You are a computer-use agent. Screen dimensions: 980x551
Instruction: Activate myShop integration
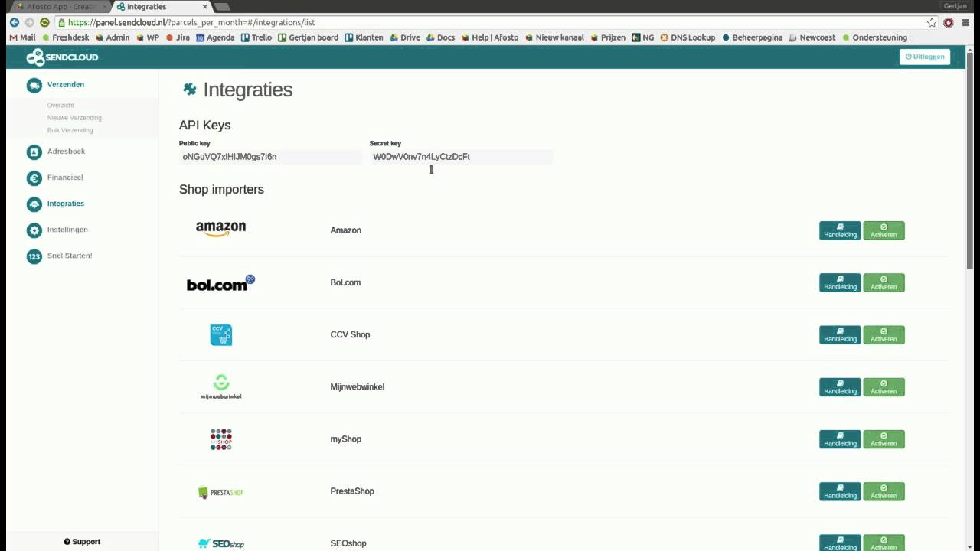pos(884,439)
